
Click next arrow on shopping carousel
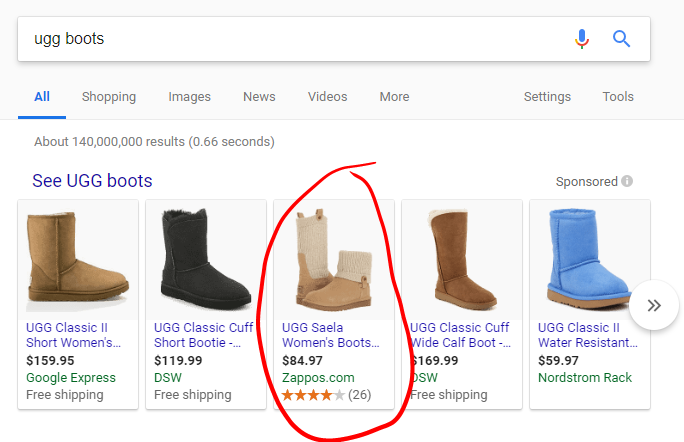(x=654, y=305)
